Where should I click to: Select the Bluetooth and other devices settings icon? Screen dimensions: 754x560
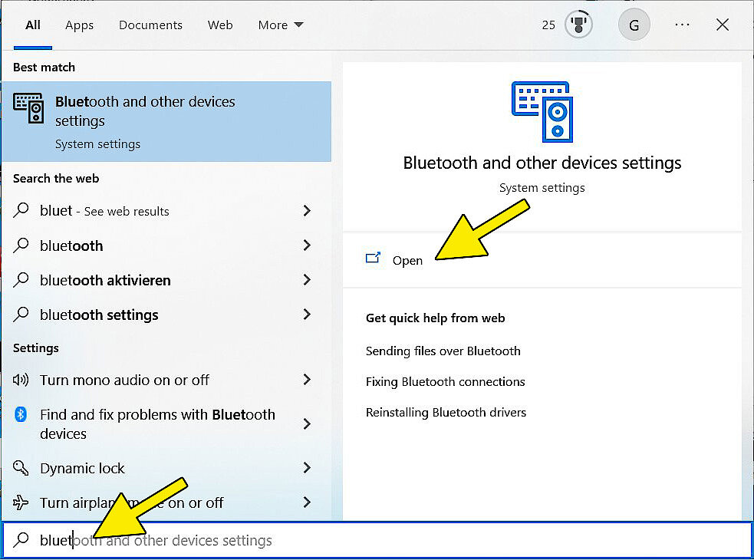click(x=29, y=108)
